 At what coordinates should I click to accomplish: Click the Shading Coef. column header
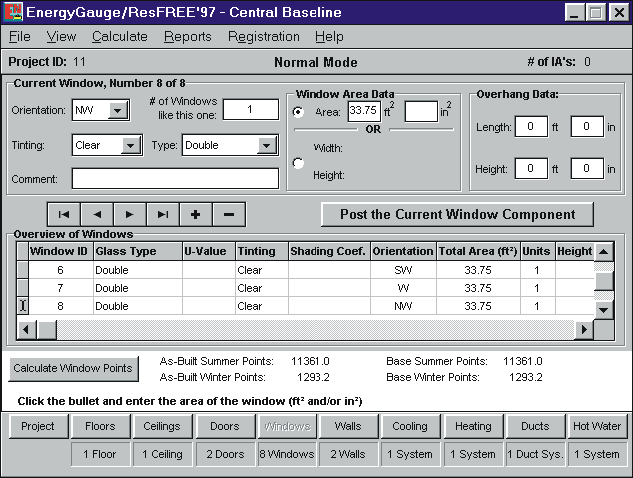click(329, 252)
